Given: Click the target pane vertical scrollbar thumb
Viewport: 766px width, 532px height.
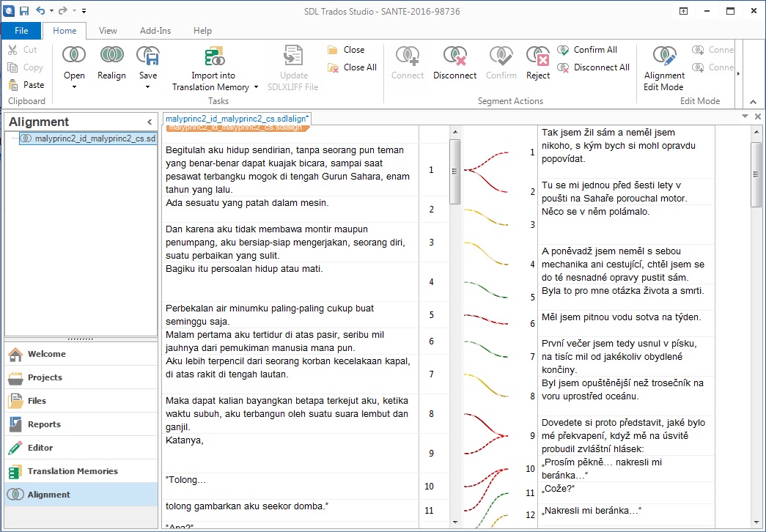Looking at the screenshot, I should click(x=756, y=174).
